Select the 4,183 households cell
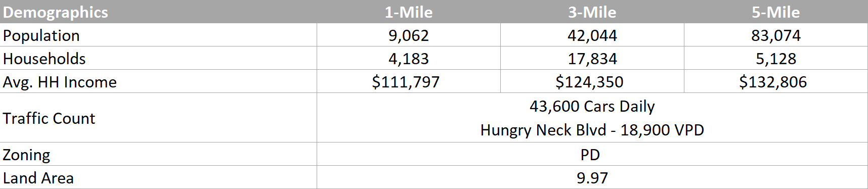 409,58
